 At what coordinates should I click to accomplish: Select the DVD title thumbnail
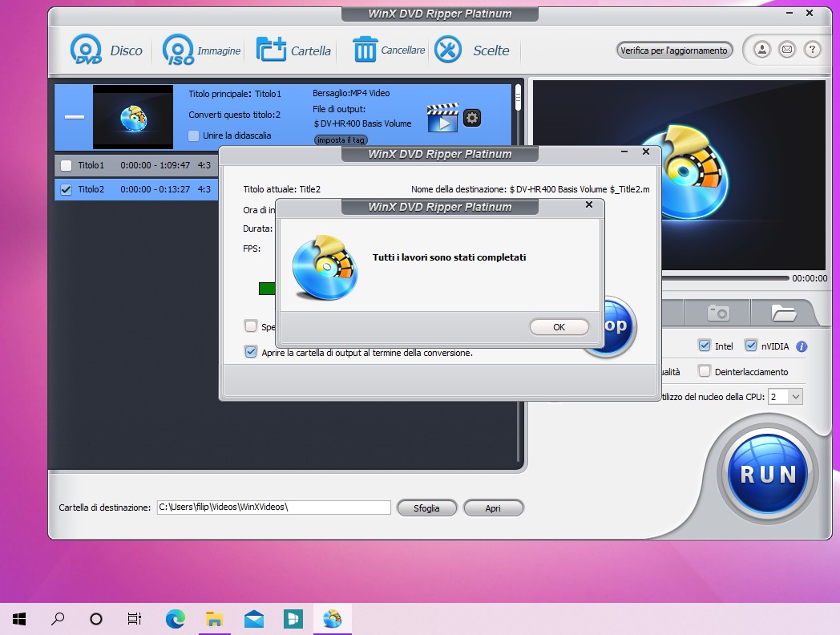[133, 117]
